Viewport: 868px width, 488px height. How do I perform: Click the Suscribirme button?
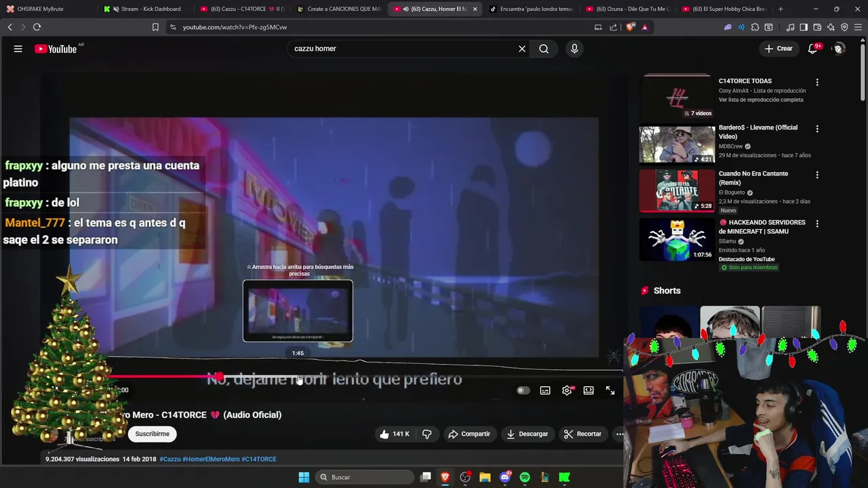point(152,434)
